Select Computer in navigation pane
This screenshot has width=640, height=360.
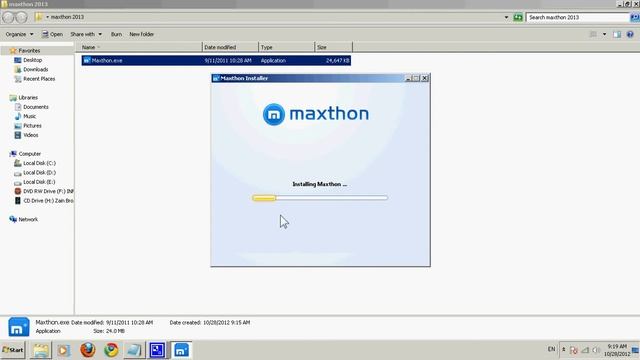(29, 154)
